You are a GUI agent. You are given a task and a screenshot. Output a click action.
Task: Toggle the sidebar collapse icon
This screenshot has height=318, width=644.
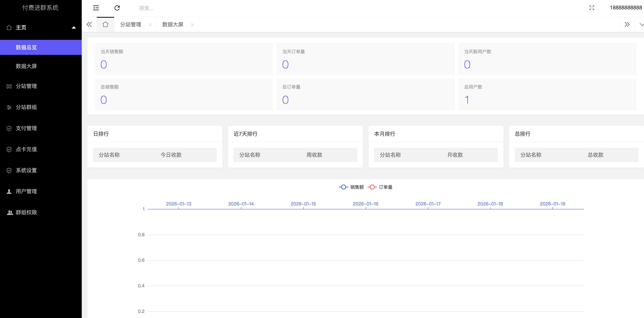click(x=96, y=8)
